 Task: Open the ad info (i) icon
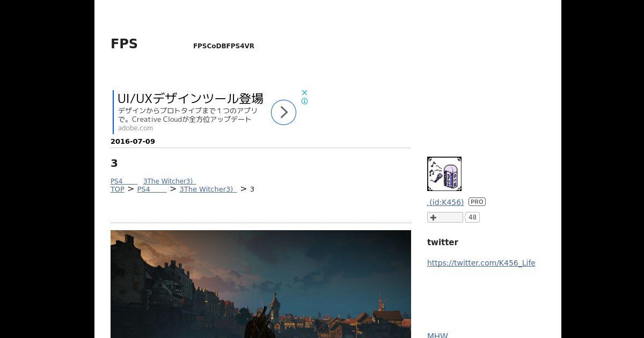304,101
